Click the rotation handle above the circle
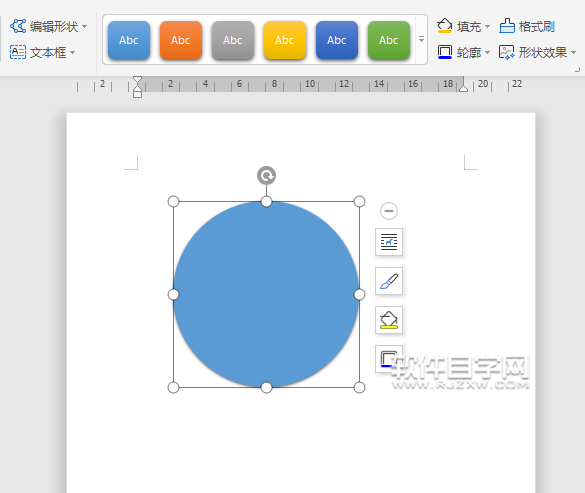The image size is (585, 493). [x=266, y=175]
